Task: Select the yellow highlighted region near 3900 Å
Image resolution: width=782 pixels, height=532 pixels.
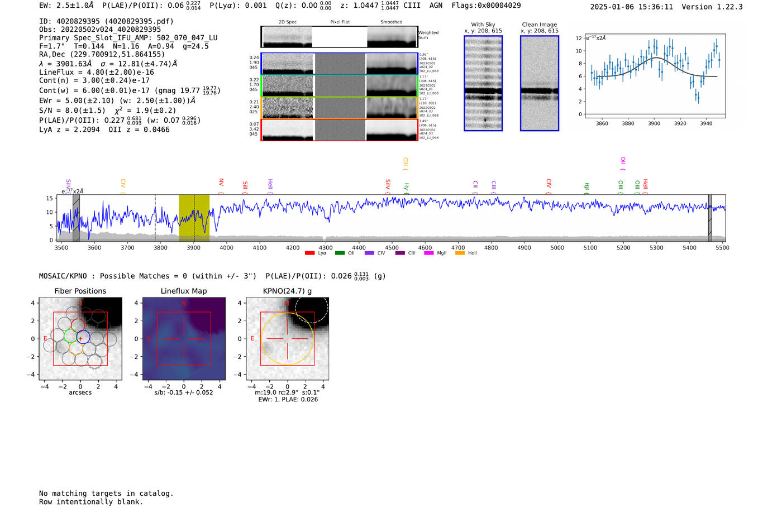Action: coord(194,218)
